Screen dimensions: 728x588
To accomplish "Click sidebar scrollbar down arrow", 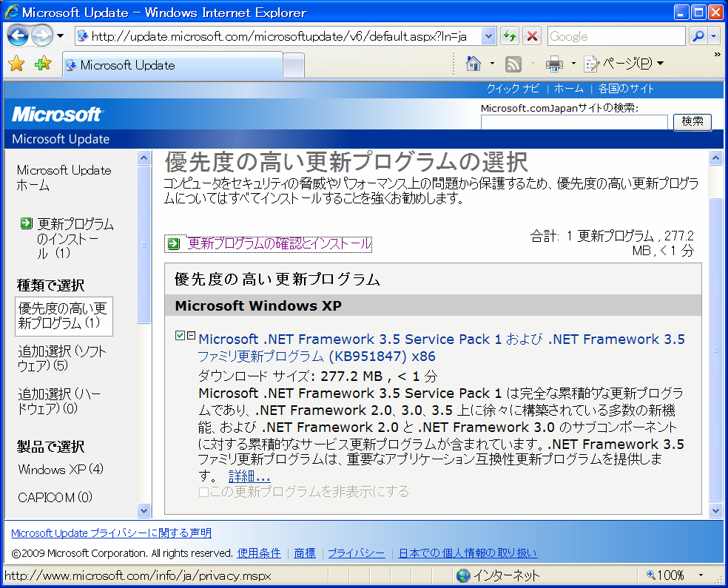I will pyautogui.click(x=144, y=511).
